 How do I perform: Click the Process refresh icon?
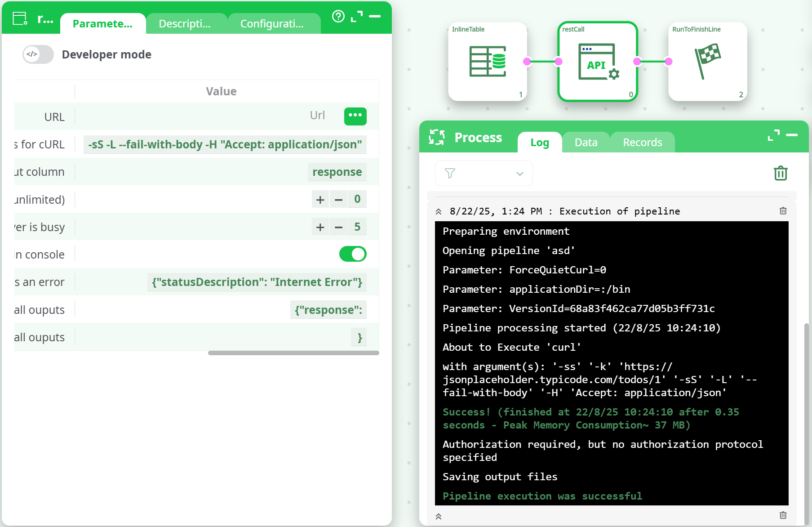(436, 137)
